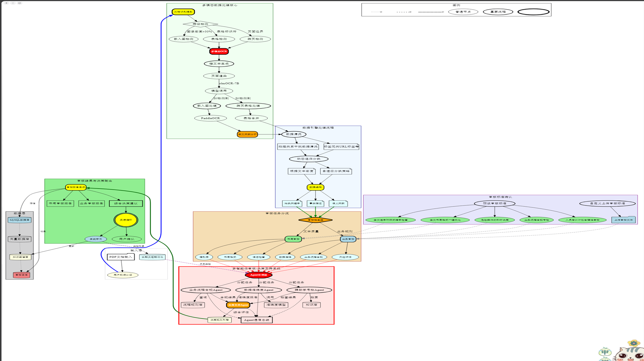Viewport: 644px width, 361px height.
Task: Click the orange 图文关联分析 node
Action: pyautogui.click(x=247, y=134)
